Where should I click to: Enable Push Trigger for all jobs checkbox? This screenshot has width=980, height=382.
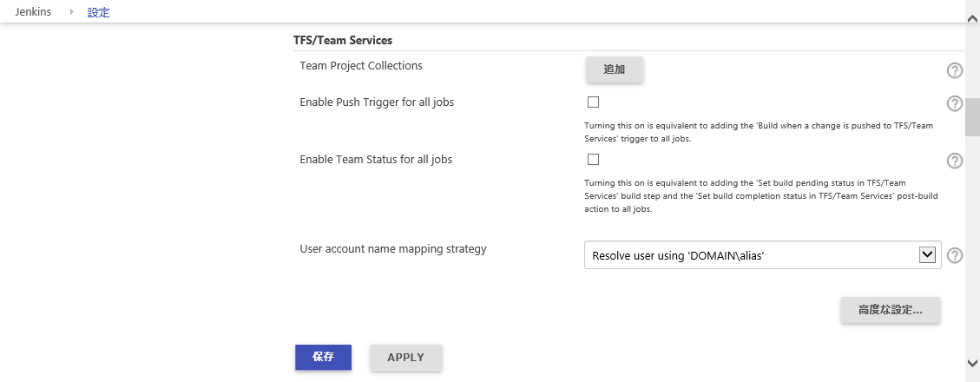pos(593,102)
